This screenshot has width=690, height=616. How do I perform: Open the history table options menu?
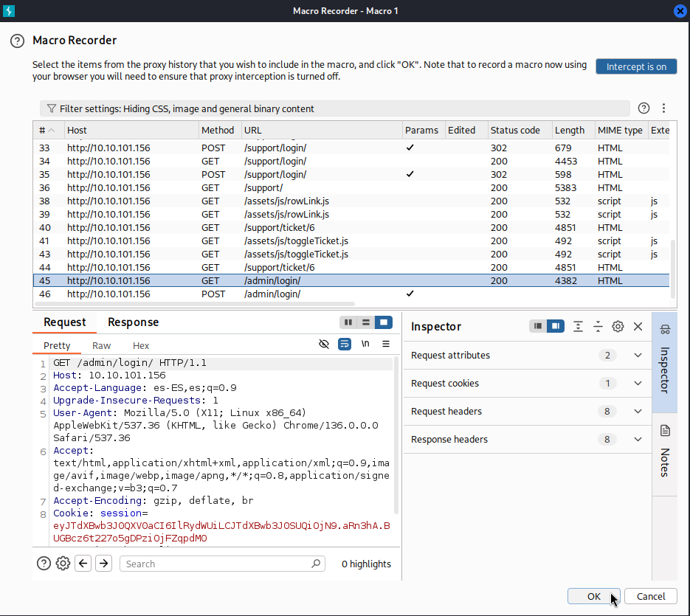[663, 108]
